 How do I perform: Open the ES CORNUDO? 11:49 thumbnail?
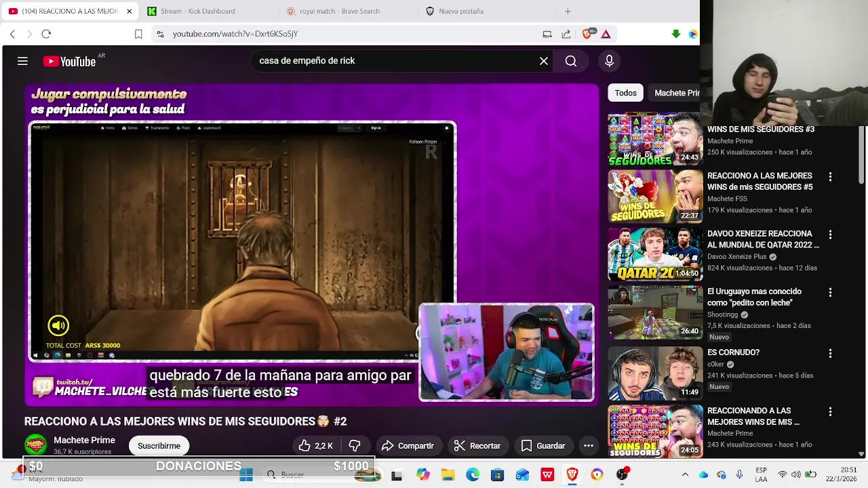(655, 373)
